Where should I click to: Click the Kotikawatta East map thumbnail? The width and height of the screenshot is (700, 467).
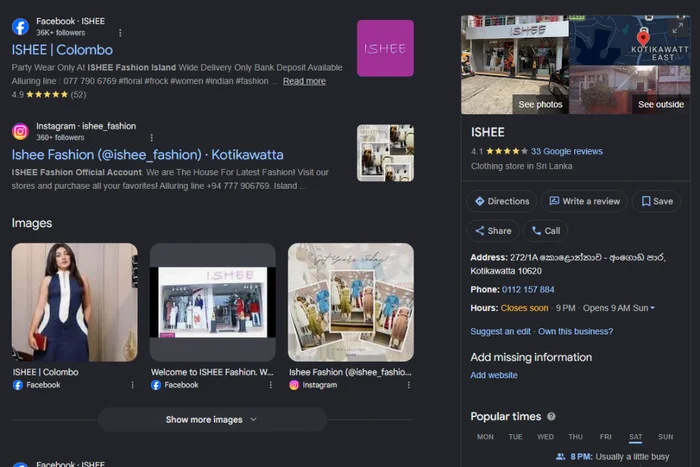tap(629, 40)
